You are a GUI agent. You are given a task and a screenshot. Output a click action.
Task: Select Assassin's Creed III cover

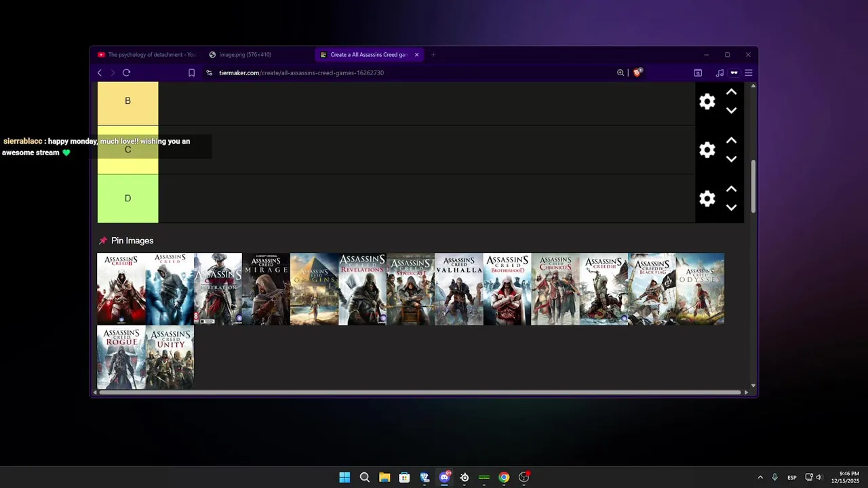tap(604, 289)
